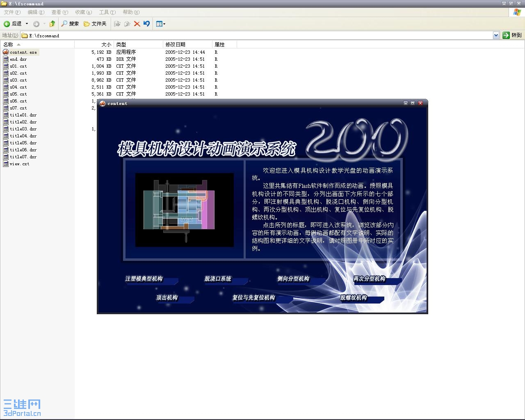Screen dimensions: 525x420
Task: Open the address bar dropdown
Action: click(x=495, y=35)
